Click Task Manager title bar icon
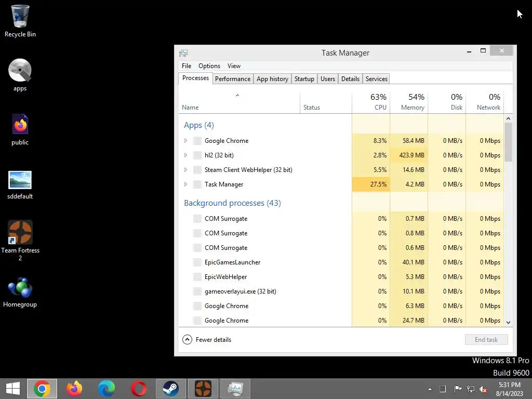The image size is (532, 399). [x=183, y=53]
